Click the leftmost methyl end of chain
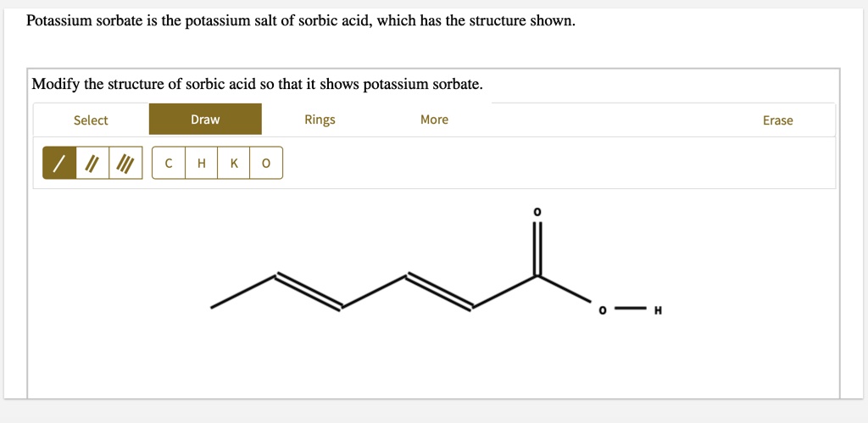Viewport: 868px width, 423px height. click(x=212, y=307)
